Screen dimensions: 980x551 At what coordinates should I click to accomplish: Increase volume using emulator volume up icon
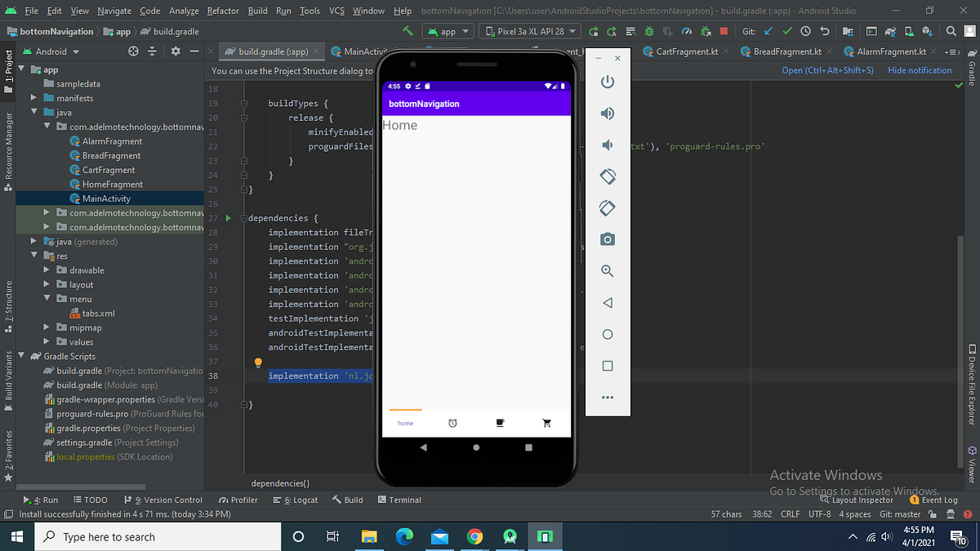click(607, 113)
